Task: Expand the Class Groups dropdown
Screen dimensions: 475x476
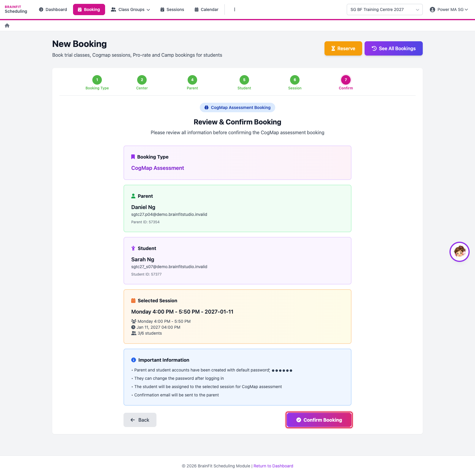Action: [130, 10]
